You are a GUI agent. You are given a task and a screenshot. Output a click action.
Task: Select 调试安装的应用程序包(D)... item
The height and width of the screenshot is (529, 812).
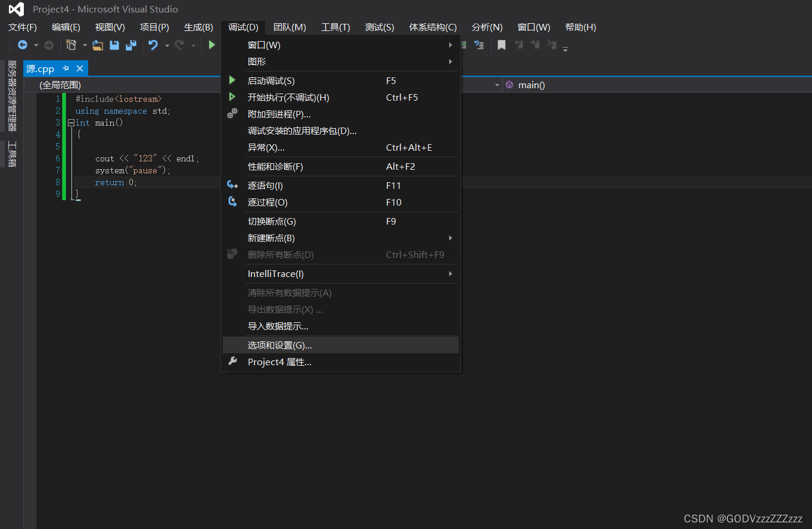[x=341, y=130]
